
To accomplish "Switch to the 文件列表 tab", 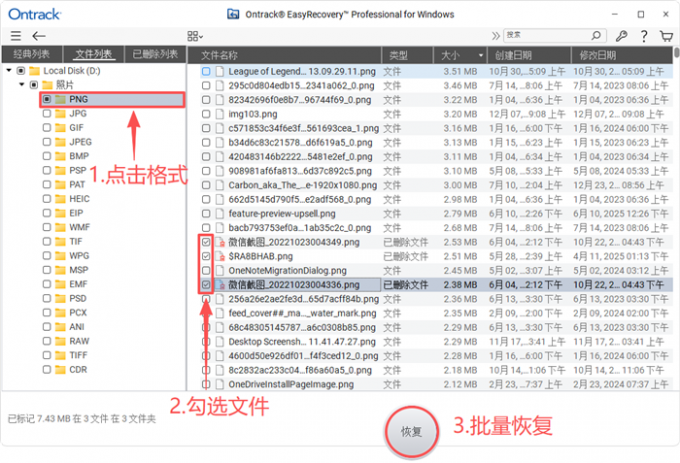I will [93, 54].
